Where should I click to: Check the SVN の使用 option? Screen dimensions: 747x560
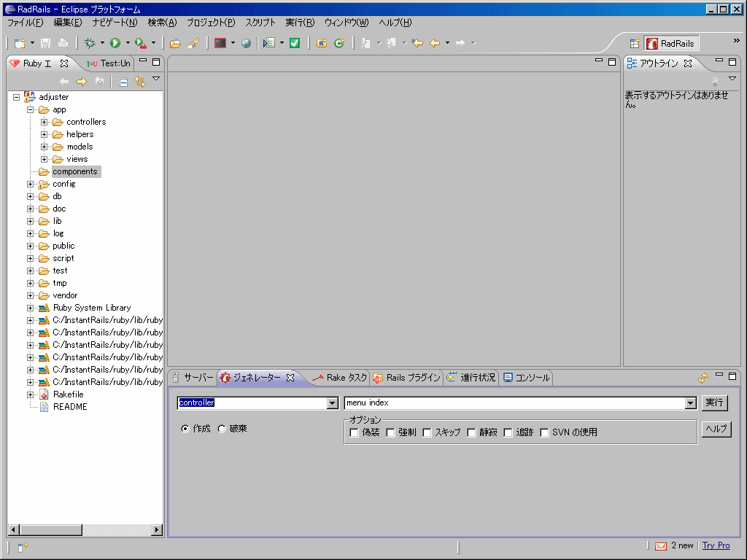543,432
